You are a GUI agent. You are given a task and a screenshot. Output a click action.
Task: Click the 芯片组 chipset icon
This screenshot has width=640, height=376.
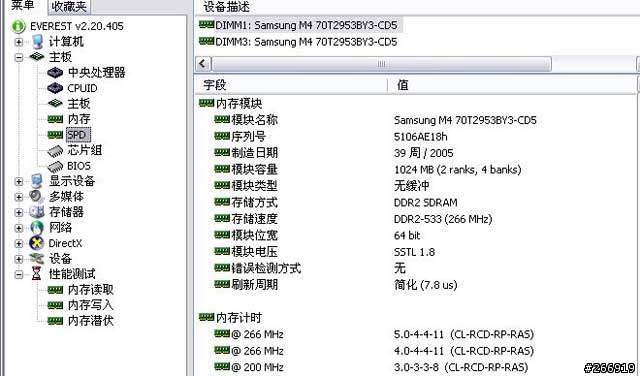(55, 151)
